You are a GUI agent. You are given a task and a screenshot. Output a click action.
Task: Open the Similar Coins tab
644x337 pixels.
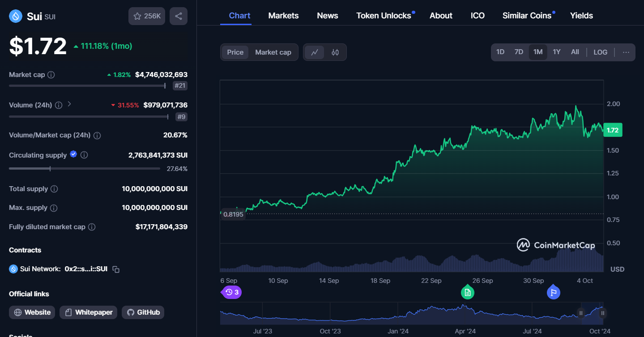pos(527,16)
